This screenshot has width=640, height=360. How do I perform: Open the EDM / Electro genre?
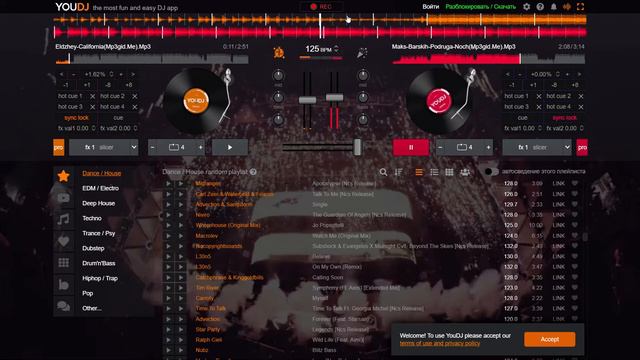100,188
